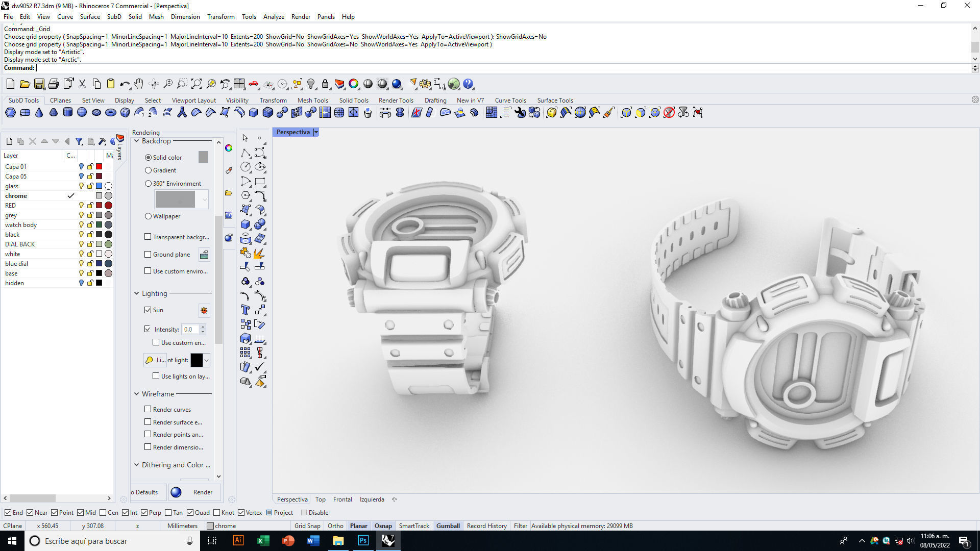Screen dimensions: 980x551
Task: Toggle the Cen osnap checkbox
Action: click(103, 513)
